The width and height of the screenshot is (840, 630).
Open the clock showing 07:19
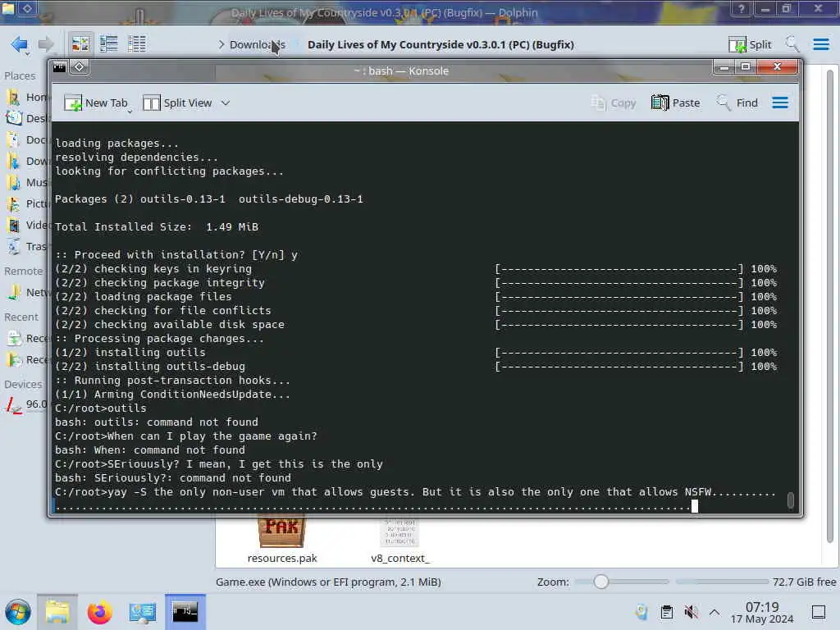(762, 612)
